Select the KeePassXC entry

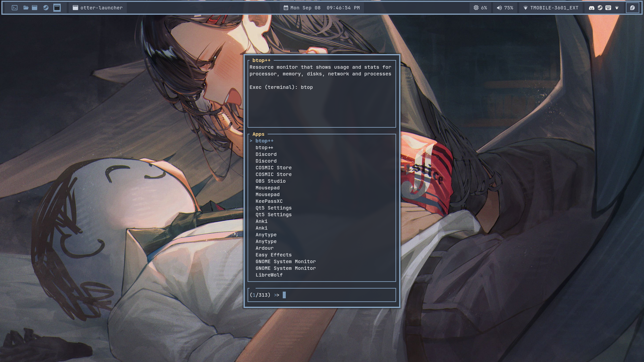(269, 201)
